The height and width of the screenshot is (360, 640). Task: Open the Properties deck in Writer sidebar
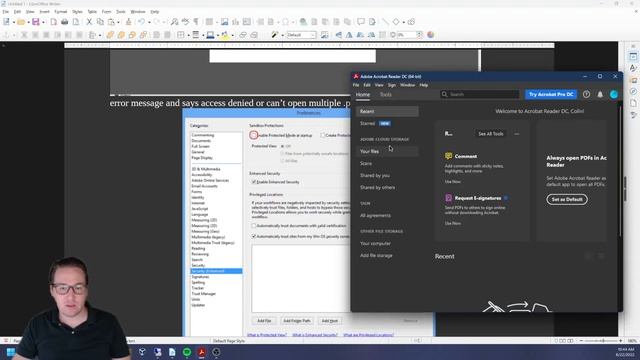(633, 56)
